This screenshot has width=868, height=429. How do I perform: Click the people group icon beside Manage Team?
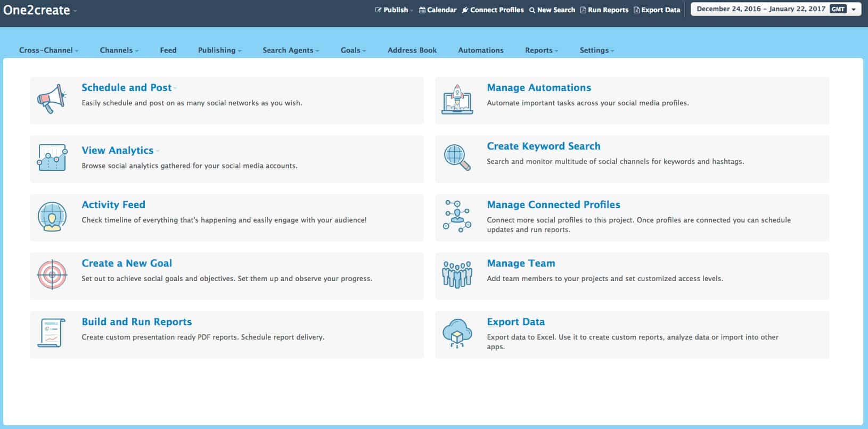(x=457, y=275)
